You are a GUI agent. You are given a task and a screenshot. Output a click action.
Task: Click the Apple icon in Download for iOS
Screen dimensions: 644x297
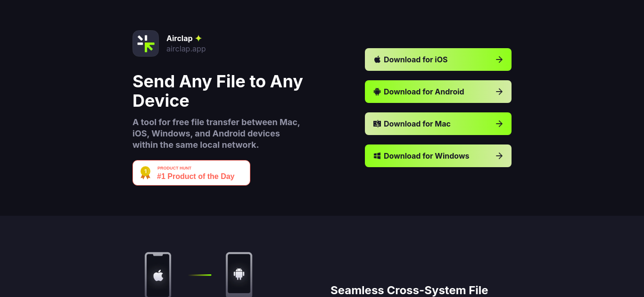coord(377,59)
